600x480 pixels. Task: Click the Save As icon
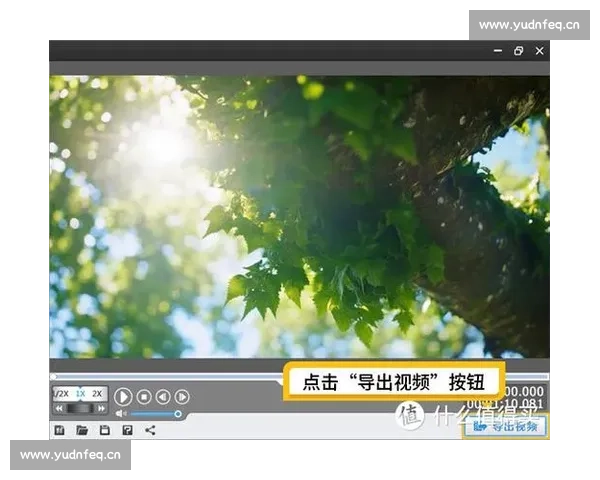[x=127, y=430]
